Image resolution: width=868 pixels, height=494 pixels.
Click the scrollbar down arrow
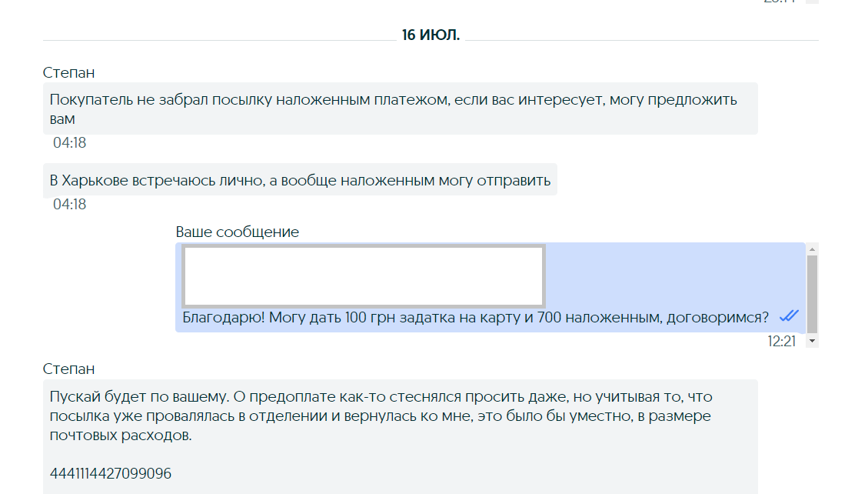click(x=813, y=340)
